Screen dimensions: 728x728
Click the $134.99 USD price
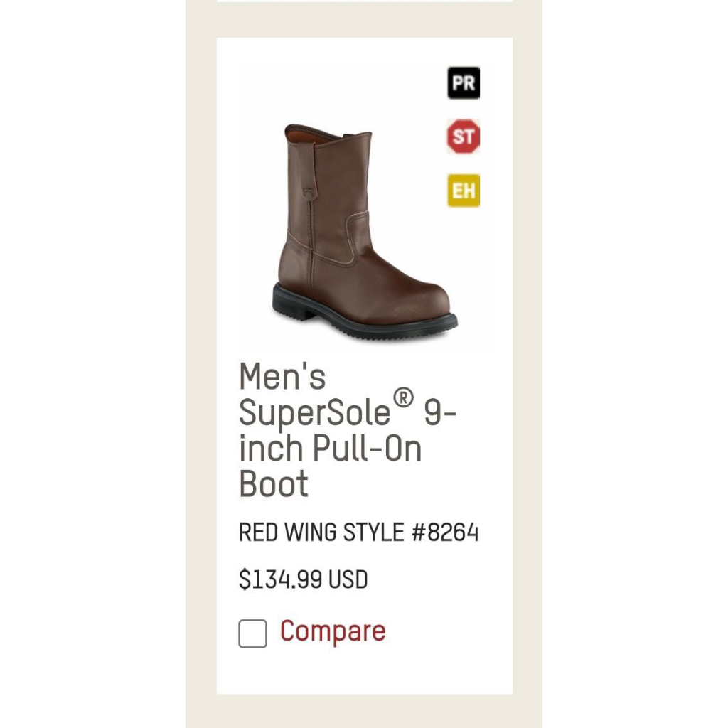tap(303, 579)
